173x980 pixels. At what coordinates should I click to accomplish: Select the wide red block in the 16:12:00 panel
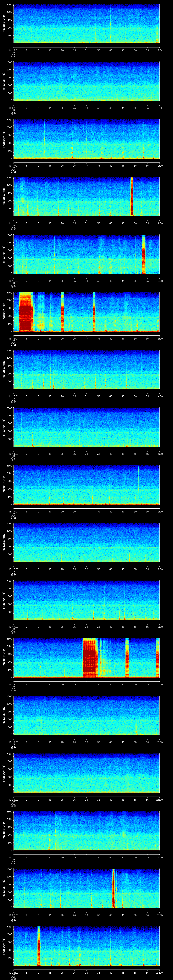tap(26, 312)
